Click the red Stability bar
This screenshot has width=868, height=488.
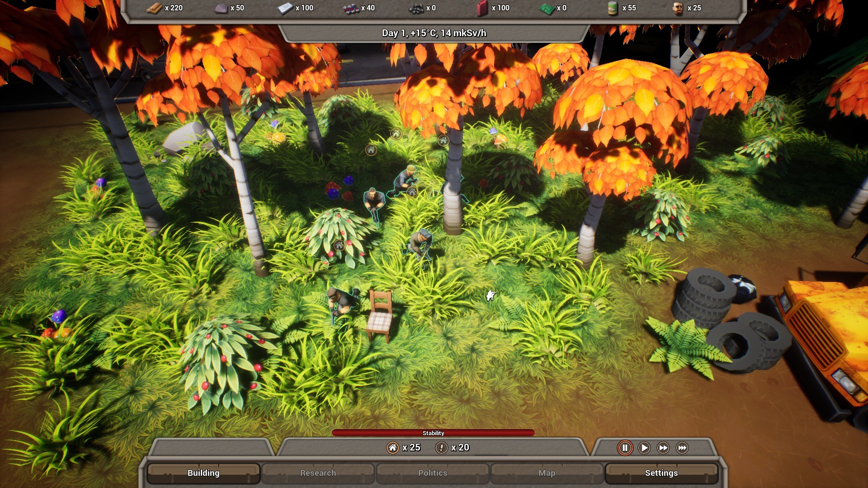433,433
